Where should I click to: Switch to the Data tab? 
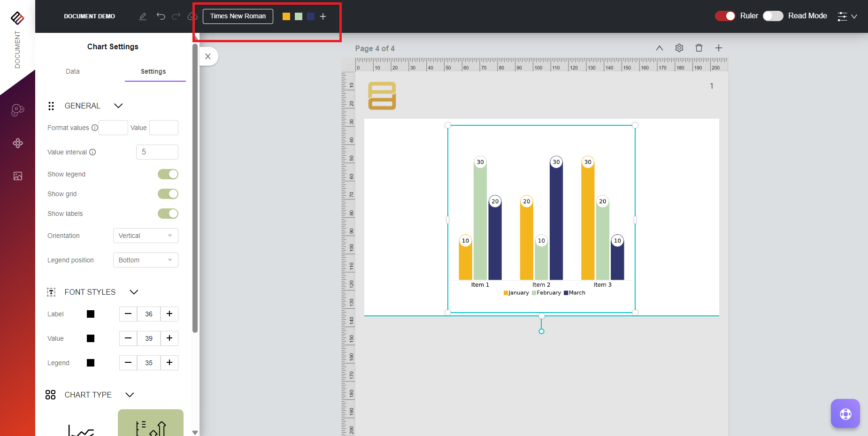73,71
